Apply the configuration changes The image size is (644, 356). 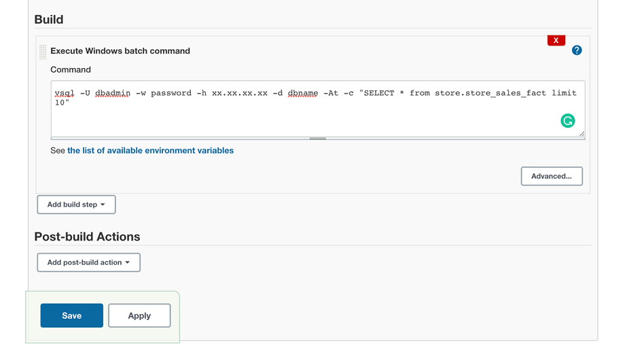139,315
